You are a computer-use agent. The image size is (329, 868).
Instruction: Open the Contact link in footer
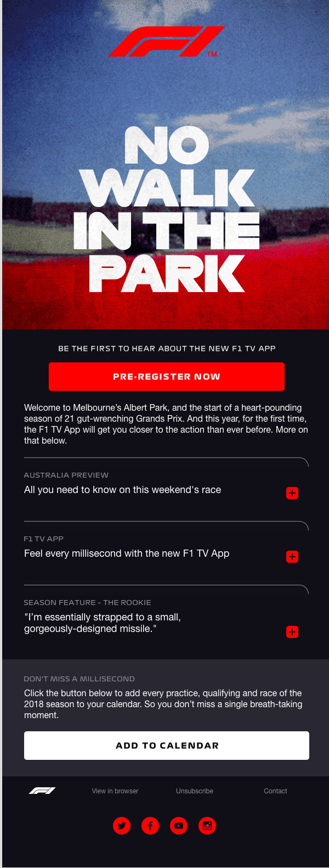tap(275, 791)
